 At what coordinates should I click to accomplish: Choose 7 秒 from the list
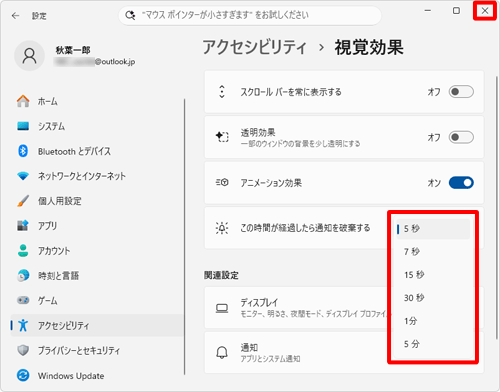[433, 252]
